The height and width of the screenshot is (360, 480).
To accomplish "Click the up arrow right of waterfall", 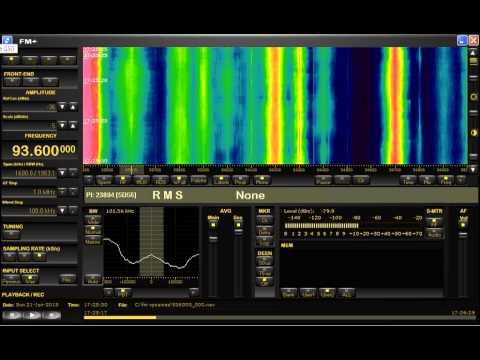I will pos(473,52).
